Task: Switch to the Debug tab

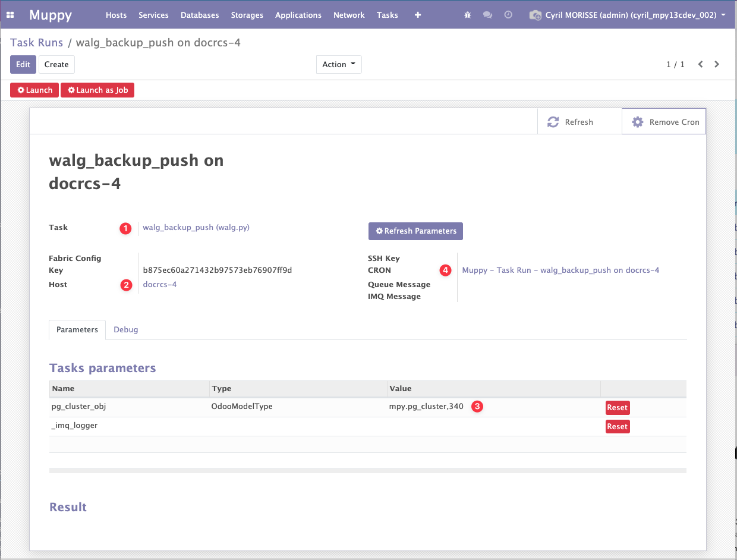Action: (126, 329)
